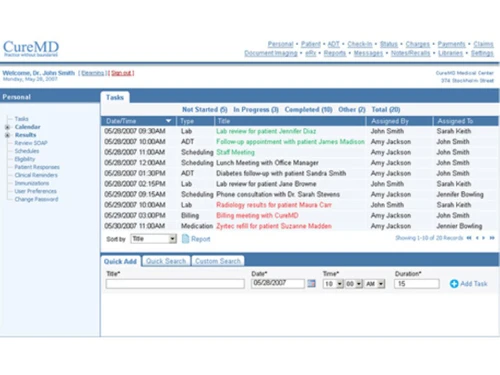500x375 pixels.
Task: Open Claims in the top menu
Action: [x=483, y=44]
